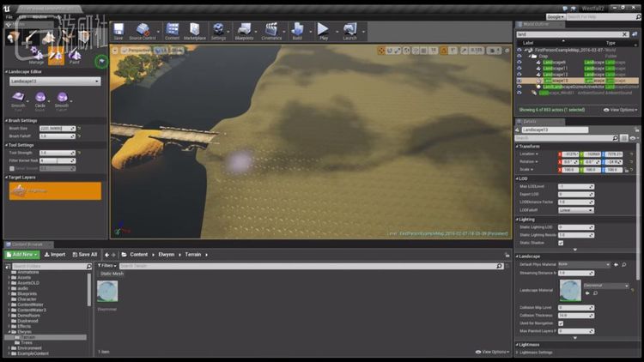Click the Launch toolbar icon
Image resolution: width=644 pixels, height=362 pixels.
[349, 31]
